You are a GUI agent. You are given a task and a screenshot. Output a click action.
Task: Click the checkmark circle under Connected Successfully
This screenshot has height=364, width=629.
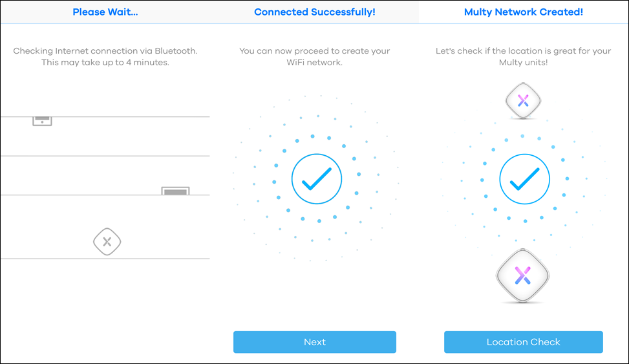[317, 179]
